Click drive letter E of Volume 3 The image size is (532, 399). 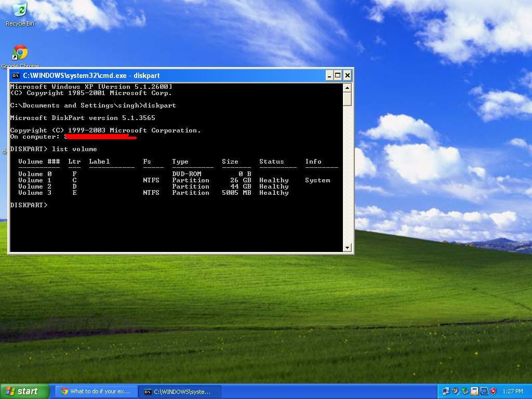point(74,193)
